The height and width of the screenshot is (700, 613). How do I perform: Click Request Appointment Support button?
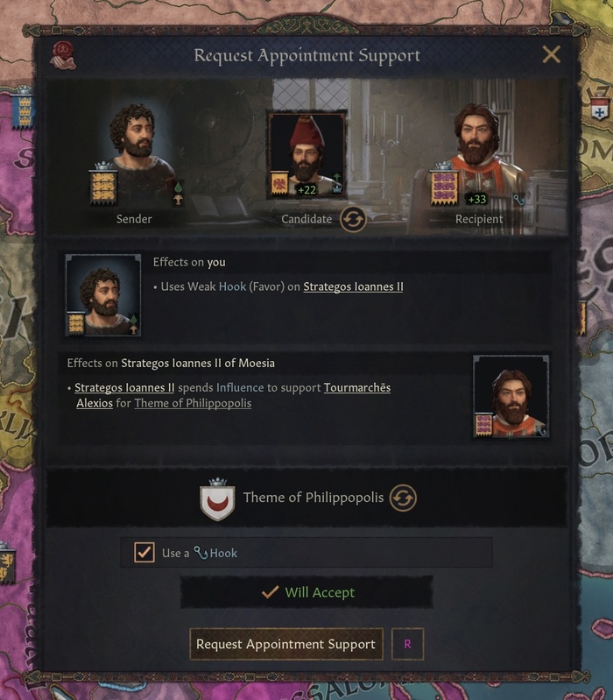coord(286,644)
